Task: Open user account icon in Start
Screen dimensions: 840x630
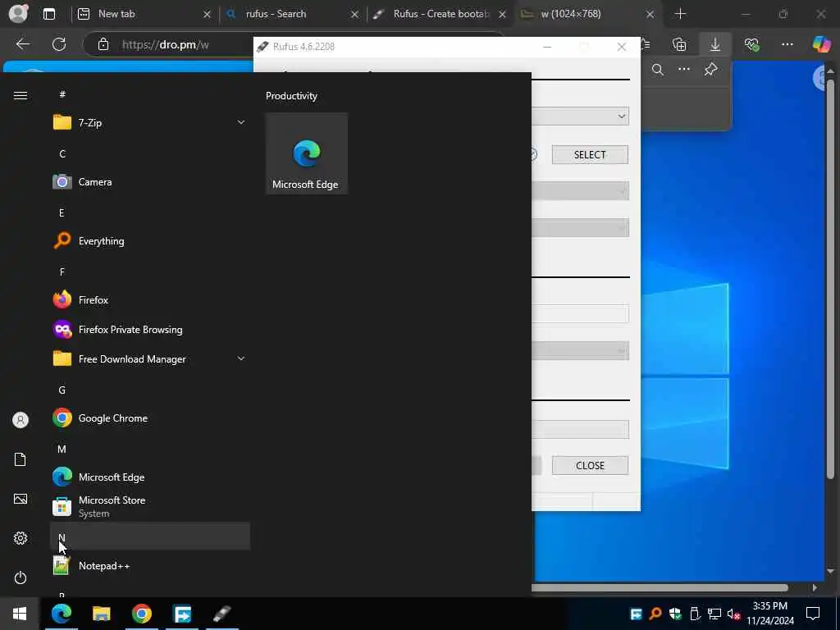Action: click(21, 420)
